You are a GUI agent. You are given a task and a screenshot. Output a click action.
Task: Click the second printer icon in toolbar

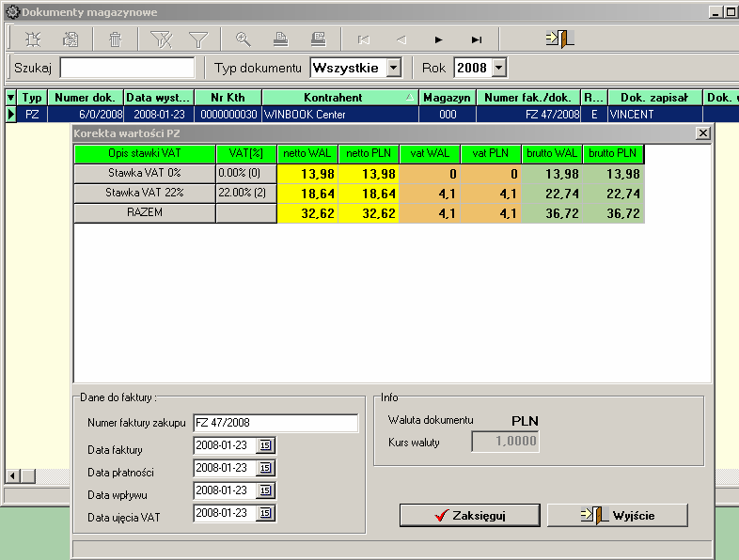click(319, 39)
